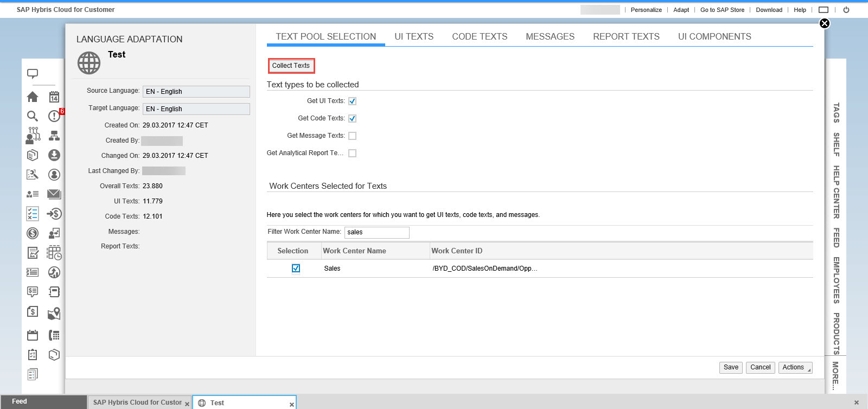
Task: Switch to the UI Components tab
Action: [x=714, y=36]
